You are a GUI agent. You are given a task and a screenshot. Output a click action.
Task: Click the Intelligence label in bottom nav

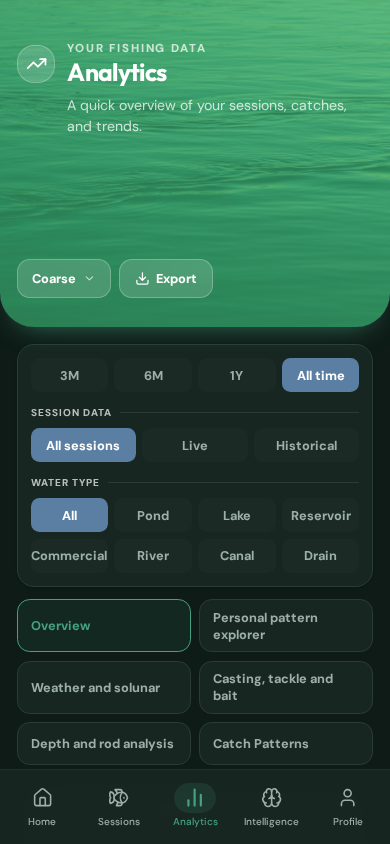point(271,821)
